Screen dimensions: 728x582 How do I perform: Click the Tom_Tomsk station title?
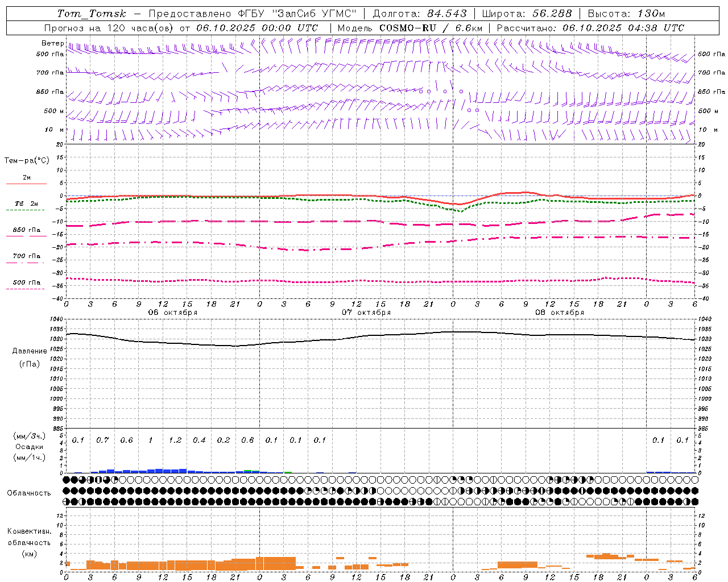92,14
